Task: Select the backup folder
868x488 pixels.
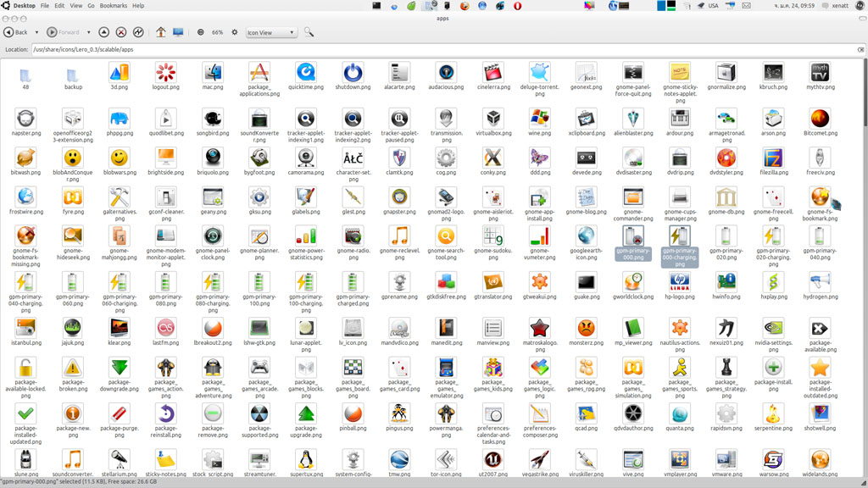Action: tap(73, 77)
